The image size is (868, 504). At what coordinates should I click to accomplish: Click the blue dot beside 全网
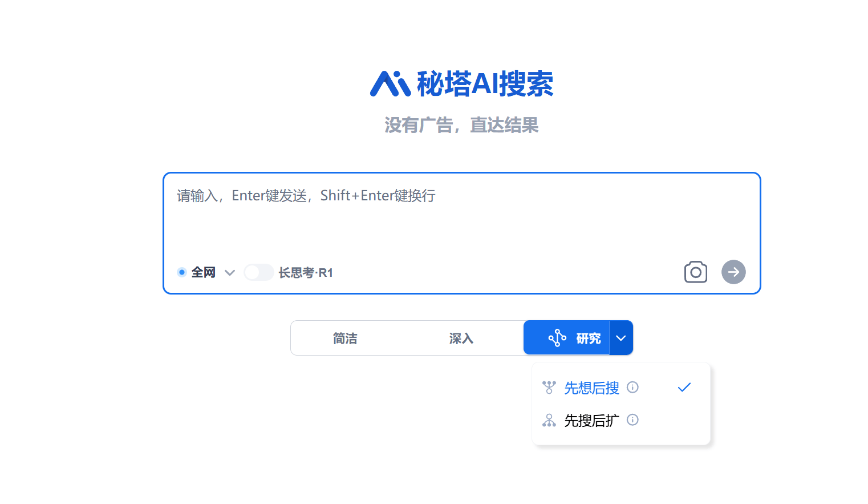click(182, 272)
